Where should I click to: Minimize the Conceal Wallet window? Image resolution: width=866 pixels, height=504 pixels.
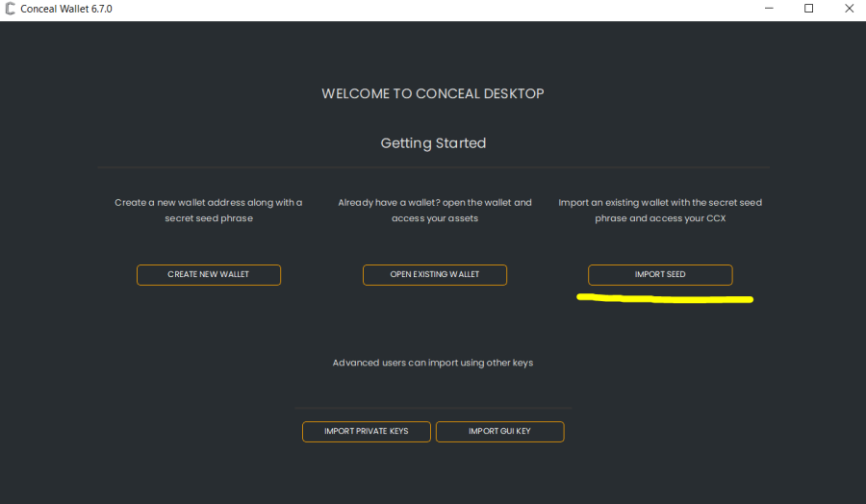click(x=769, y=10)
